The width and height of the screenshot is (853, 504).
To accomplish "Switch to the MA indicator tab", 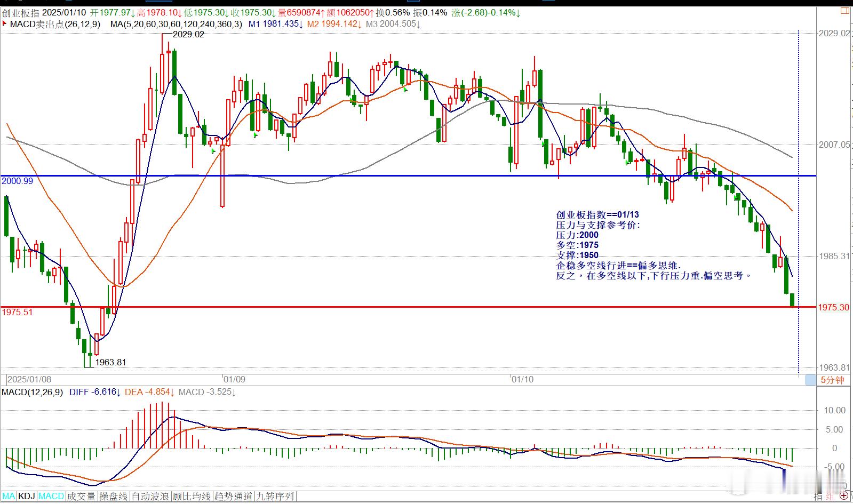I will [9, 497].
